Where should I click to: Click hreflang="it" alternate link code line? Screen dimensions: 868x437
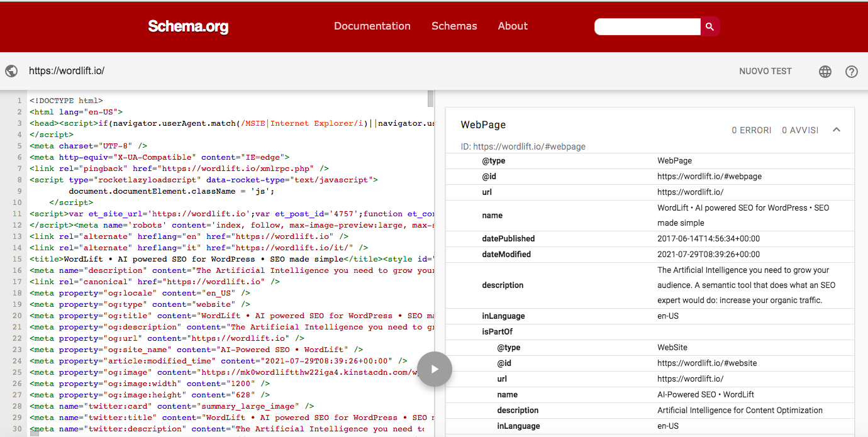(x=199, y=248)
